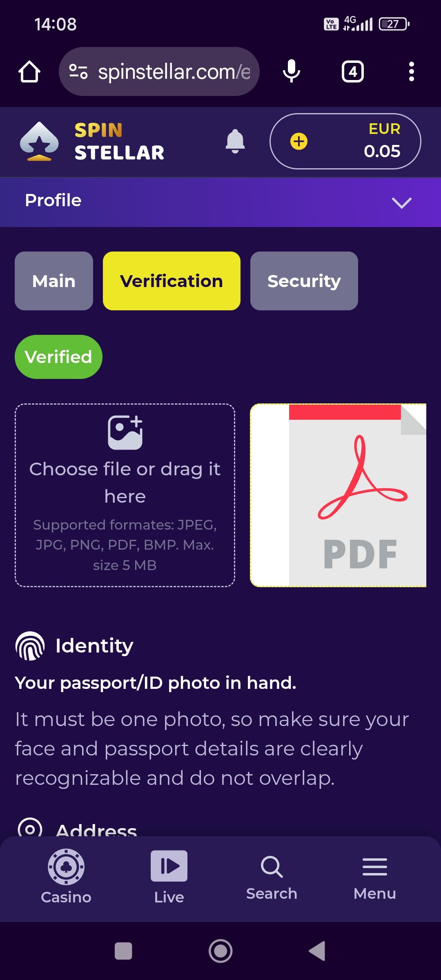Click the Choose file upload area
The image size is (441, 980).
[125, 495]
